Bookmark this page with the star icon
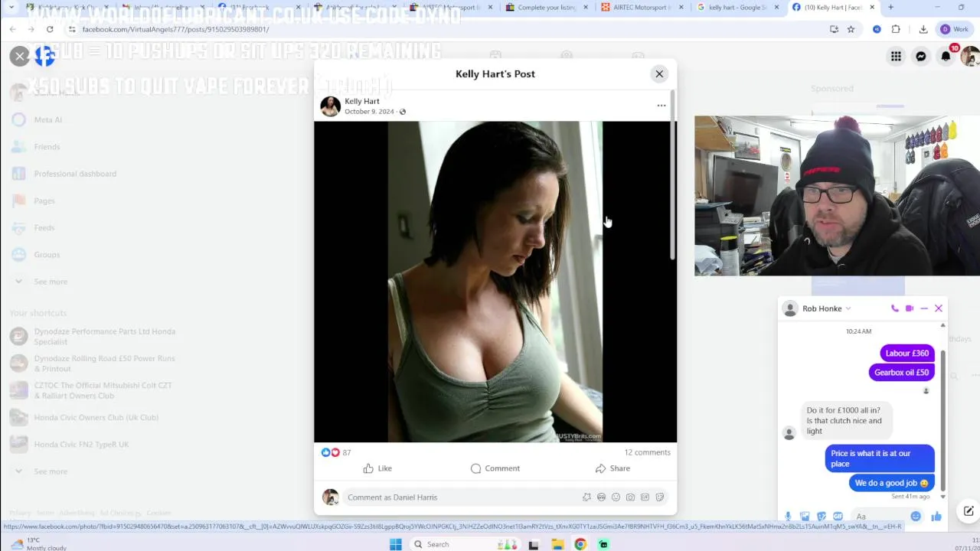Image resolution: width=980 pixels, height=551 pixels. (x=851, y=29)
